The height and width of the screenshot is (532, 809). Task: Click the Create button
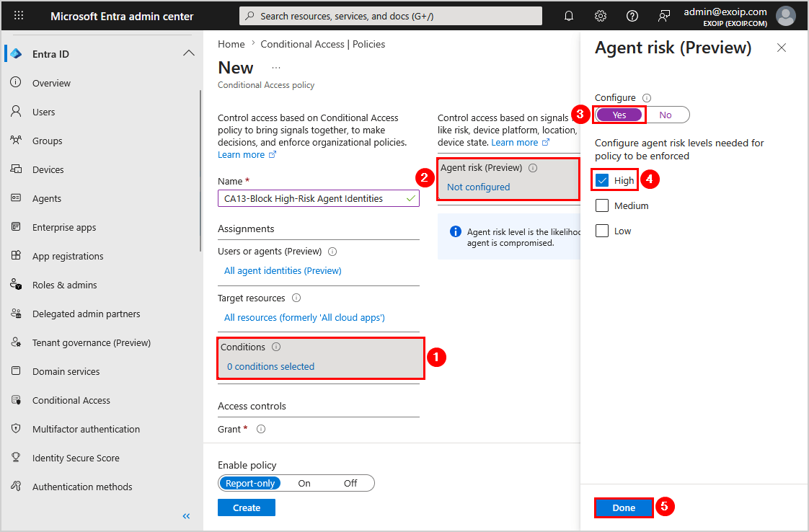click(247, 507)
